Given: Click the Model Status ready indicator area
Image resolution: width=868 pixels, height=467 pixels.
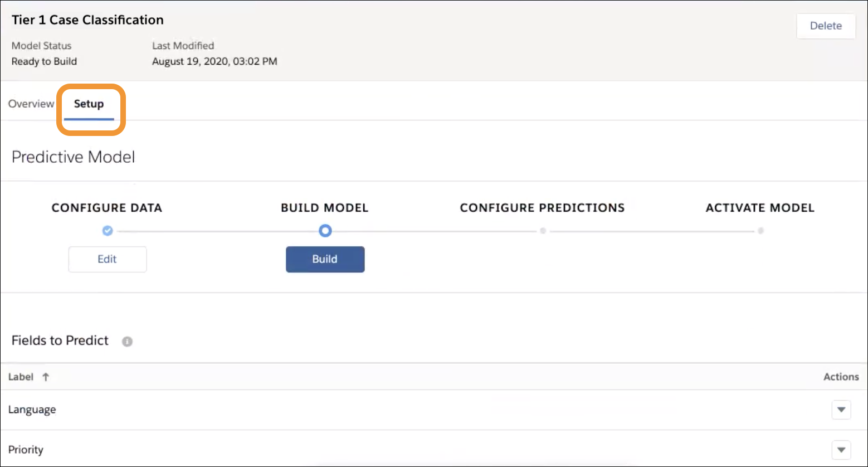Looking at the screenshot, I should coord(44,61).
